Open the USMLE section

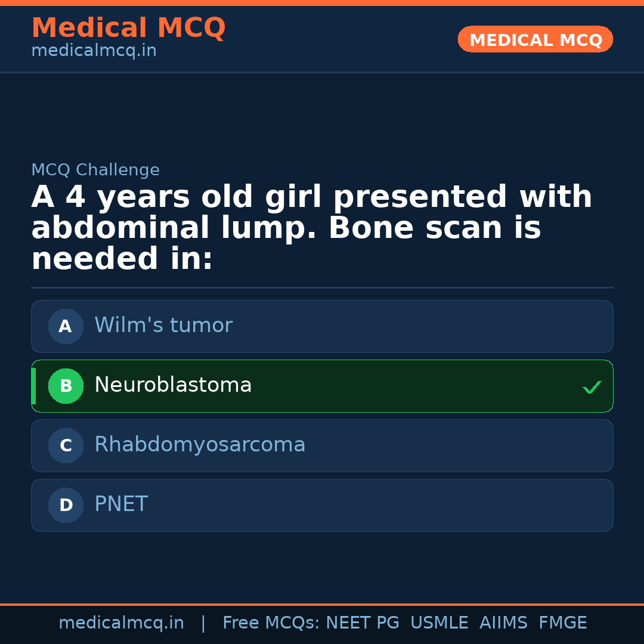(x=439, y=623)
